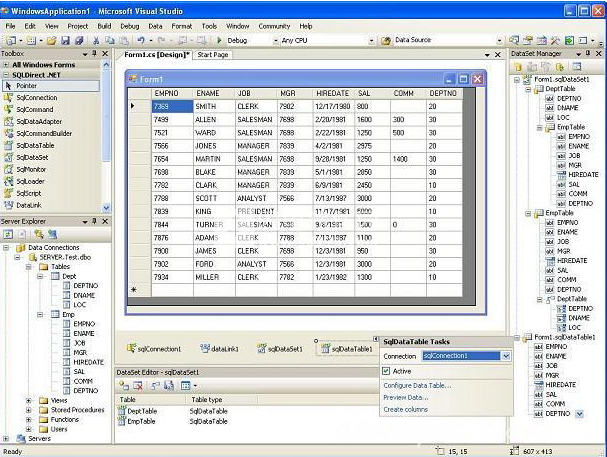607x457 pixels.
Task: Switch to the Start Page tab
Action: [213, 55]
